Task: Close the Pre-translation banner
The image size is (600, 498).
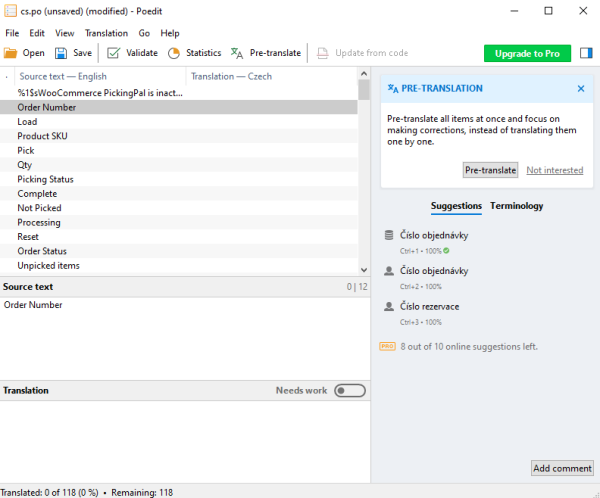Action: [x=581, y=88]
